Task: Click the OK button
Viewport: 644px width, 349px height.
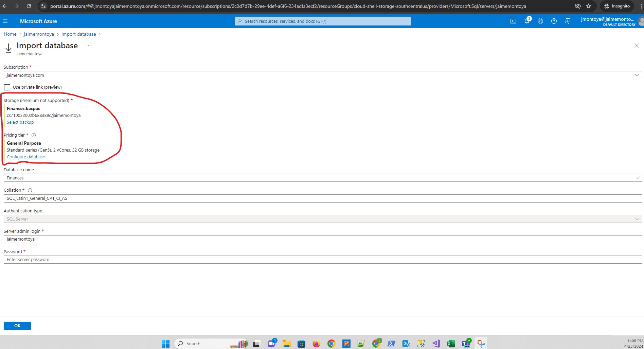Action: (x=17, y=326)
